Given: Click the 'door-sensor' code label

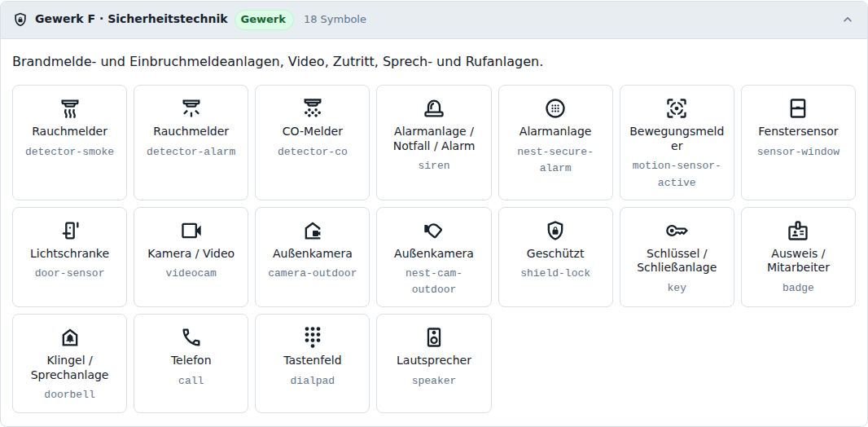Looking at the screenshot, I should [x=70, y=273].
